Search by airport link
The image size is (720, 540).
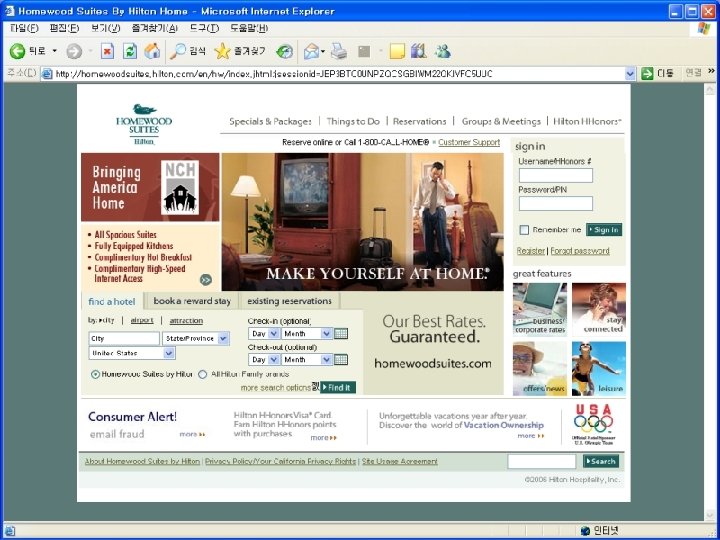coord(142,321)
